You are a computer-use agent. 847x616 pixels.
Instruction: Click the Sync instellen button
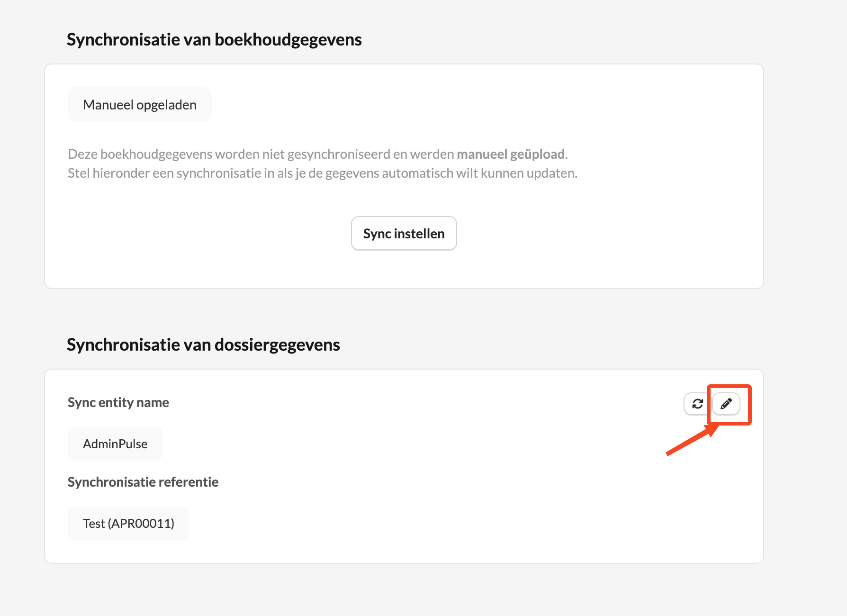(404, 234)
